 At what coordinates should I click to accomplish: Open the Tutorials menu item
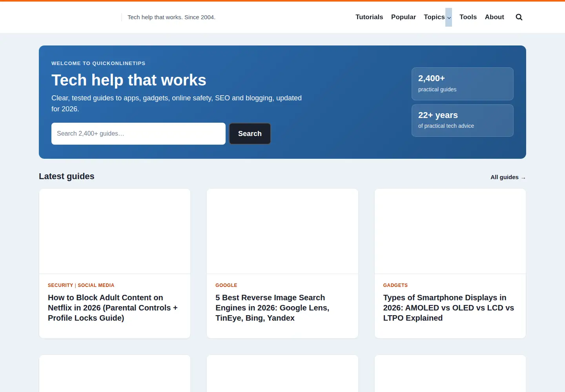pyautogui.click(x=369, y=17)
